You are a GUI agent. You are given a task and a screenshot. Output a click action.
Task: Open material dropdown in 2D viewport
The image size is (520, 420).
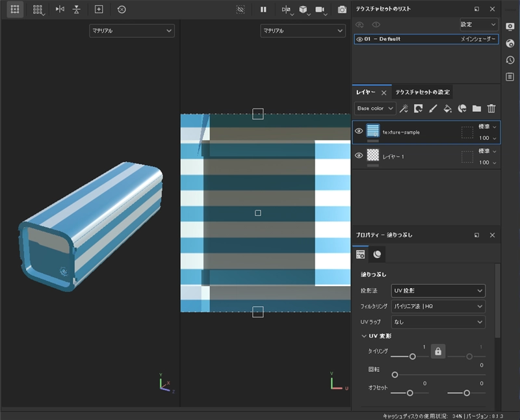[303, 31]
